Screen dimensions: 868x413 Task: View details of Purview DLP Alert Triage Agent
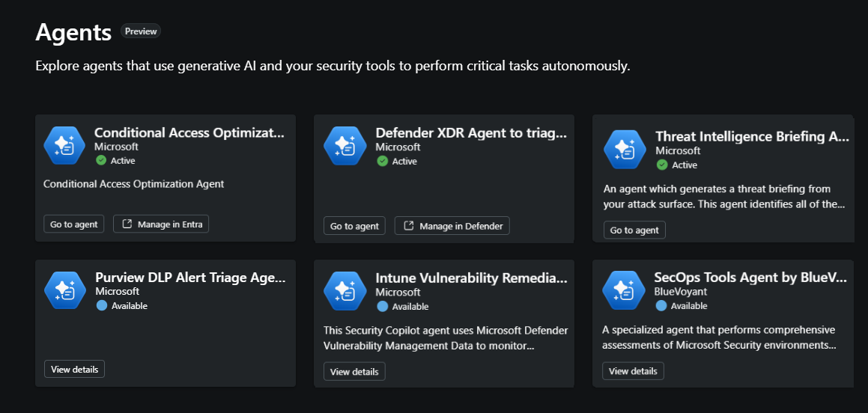coord(74,369)
